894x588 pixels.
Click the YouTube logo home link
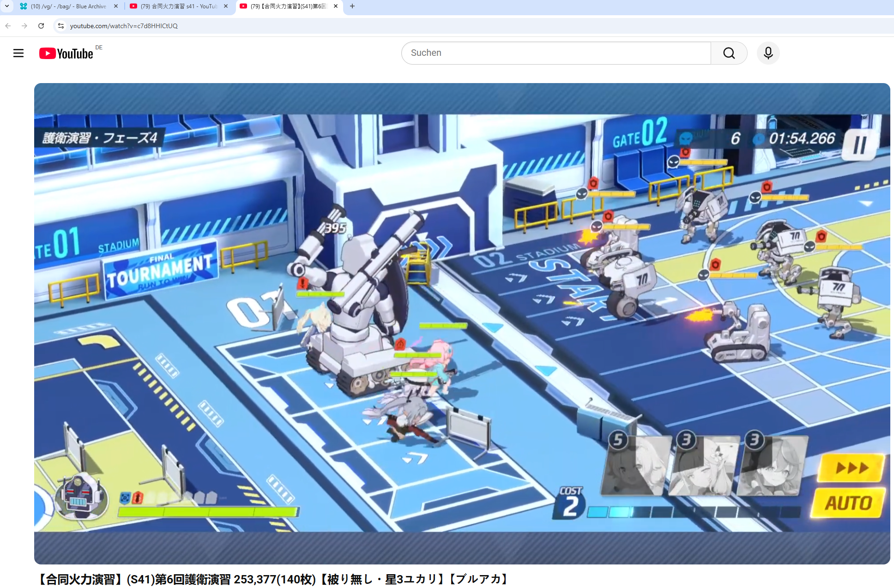(66, 54)
